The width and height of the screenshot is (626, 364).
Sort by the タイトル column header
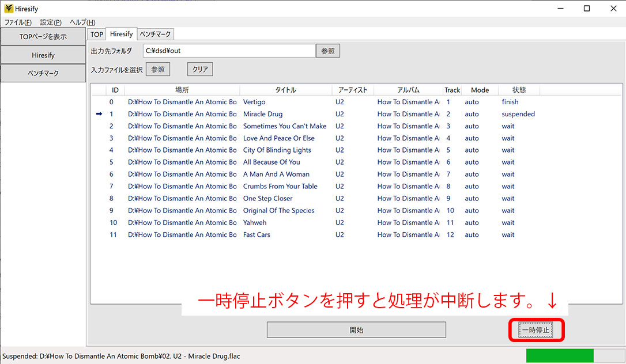tap(285, 90)
